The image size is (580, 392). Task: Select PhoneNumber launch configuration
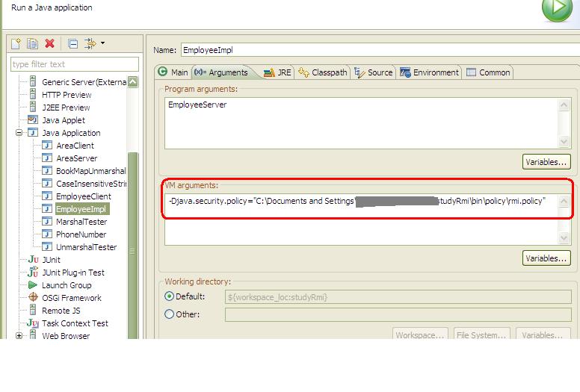tap(81, 234)
